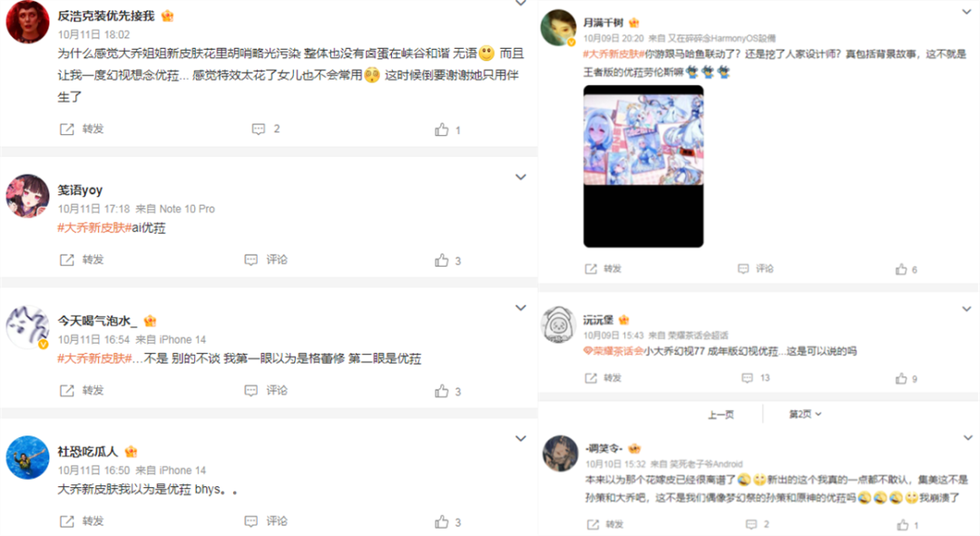
Task: Expand options chevron on 今天喝气泡水_'s post
Action: coord(521,308)
